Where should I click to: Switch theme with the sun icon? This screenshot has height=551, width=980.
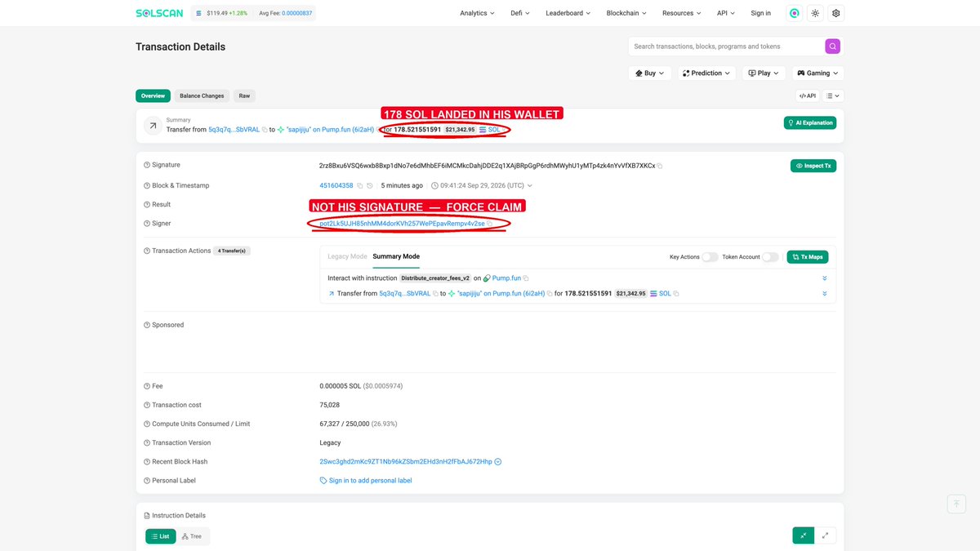pyautogui.click(x=815, y=13)
